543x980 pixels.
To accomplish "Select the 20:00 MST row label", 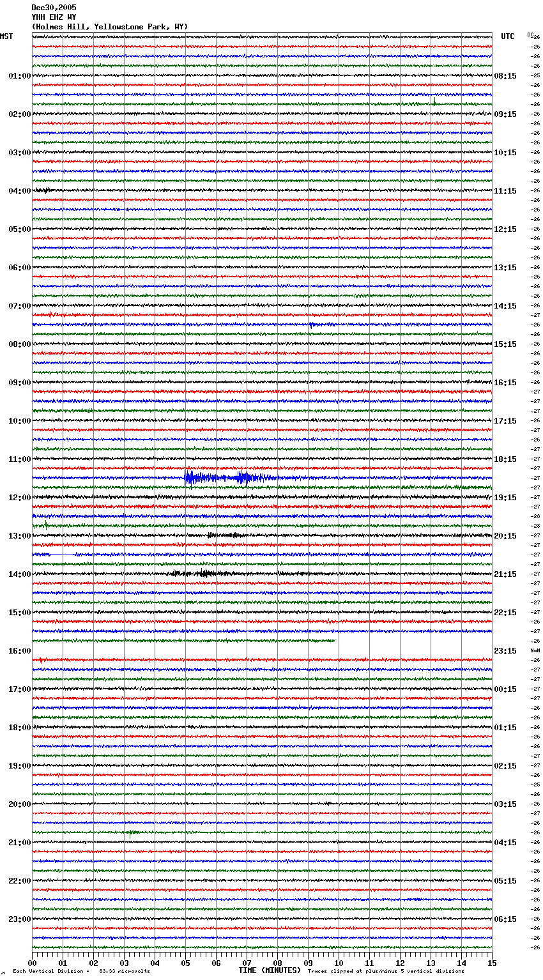I will click(20, 804).
